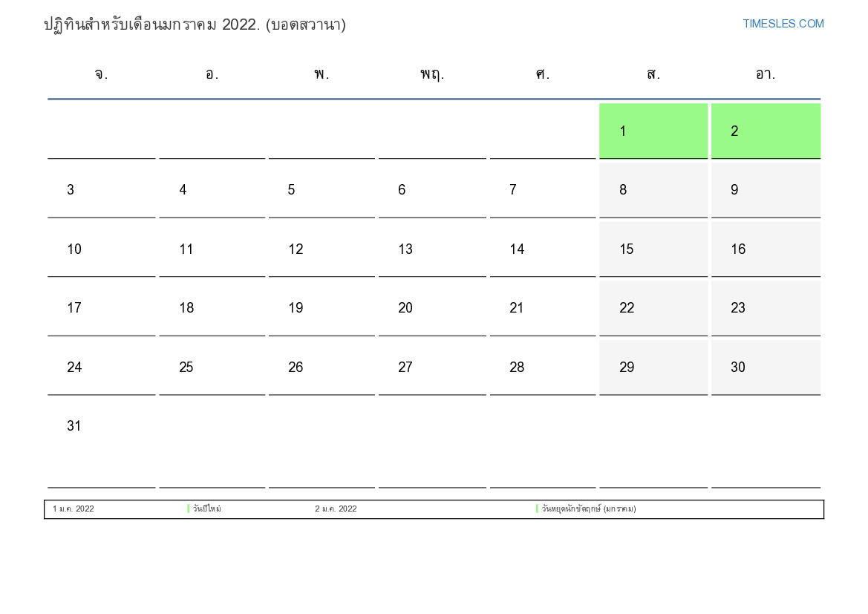Select the green January 1 cell

click(x=653, y=131)
